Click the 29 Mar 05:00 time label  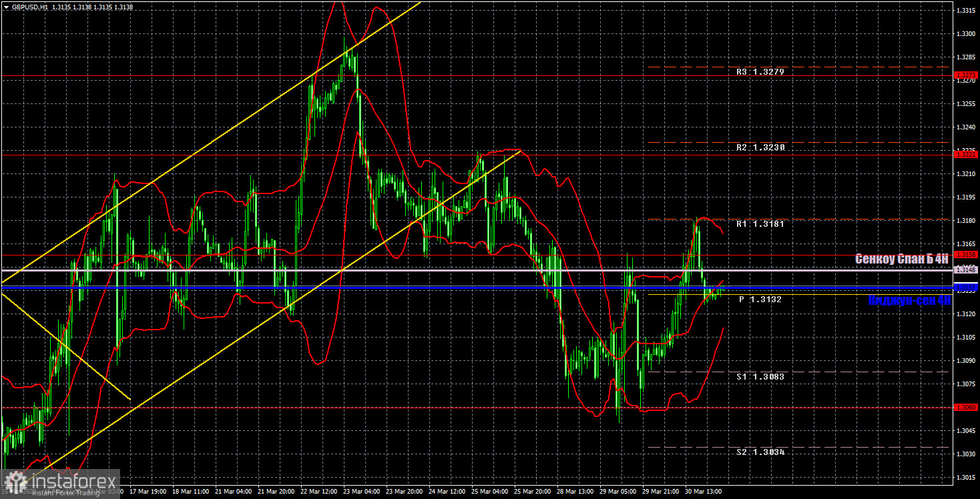[x=618, y=492]
